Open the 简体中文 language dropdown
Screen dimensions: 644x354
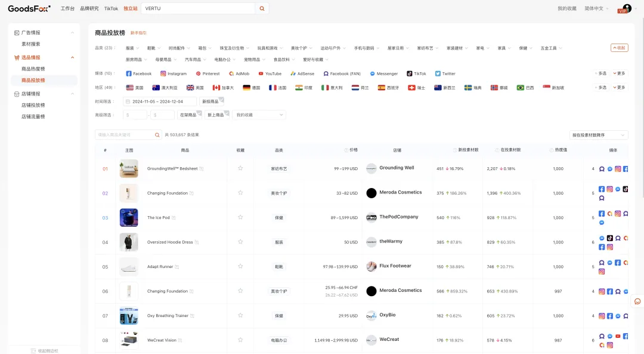point(596,8)
